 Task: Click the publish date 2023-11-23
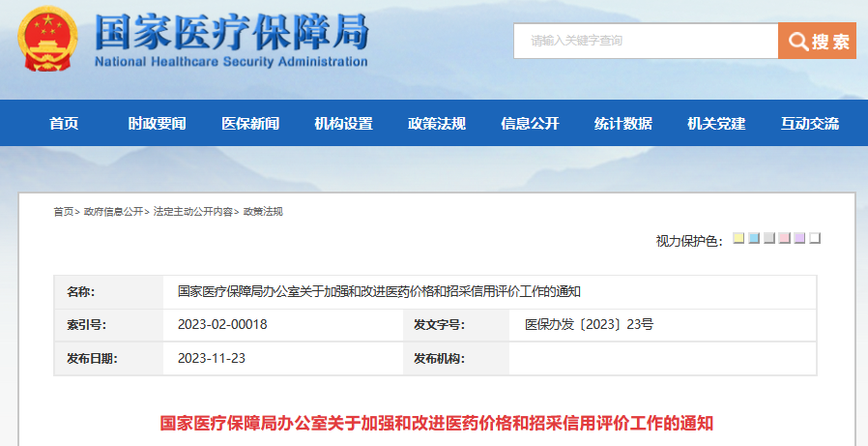212,359
